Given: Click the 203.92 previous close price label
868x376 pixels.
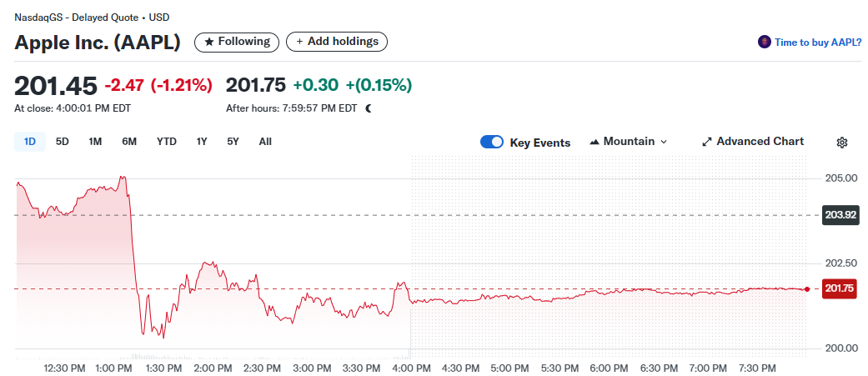Looking at the screenshot, I should [840, 215].
